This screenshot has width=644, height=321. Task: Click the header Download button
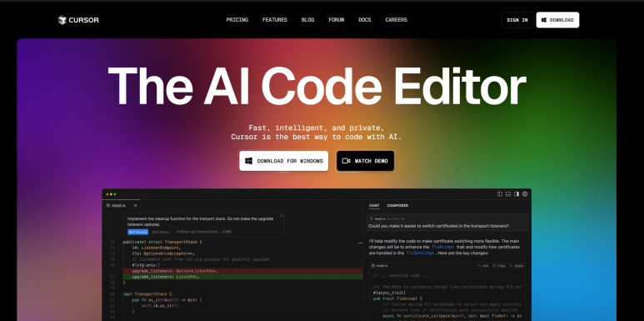pyautogui.click(x=557, y=20)
